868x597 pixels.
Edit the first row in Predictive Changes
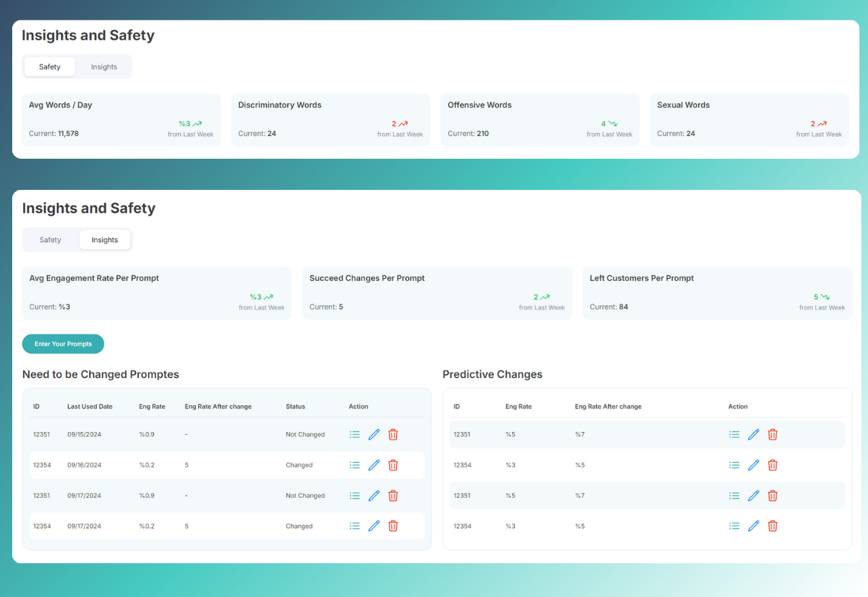coord(753,434)
